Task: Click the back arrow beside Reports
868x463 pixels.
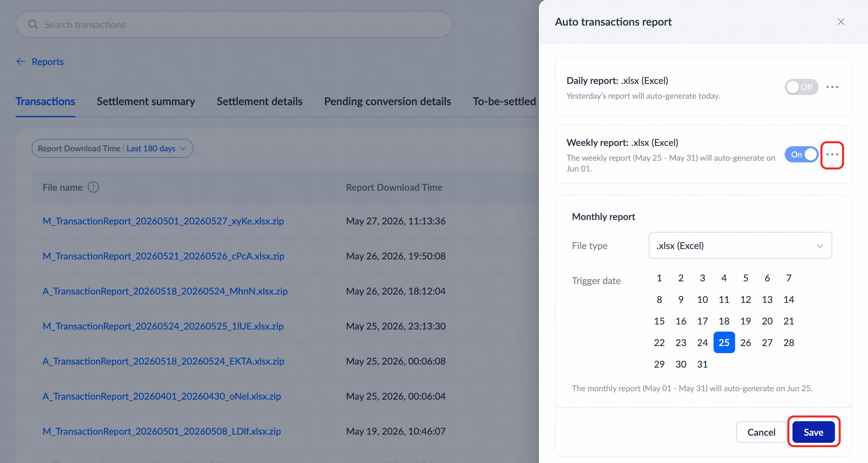Action: (21, 61)
